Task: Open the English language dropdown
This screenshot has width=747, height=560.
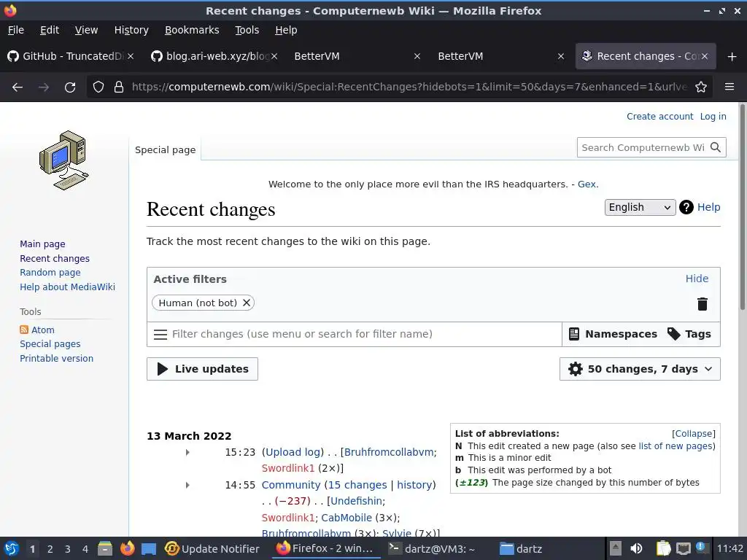Action: coord(640,208)
